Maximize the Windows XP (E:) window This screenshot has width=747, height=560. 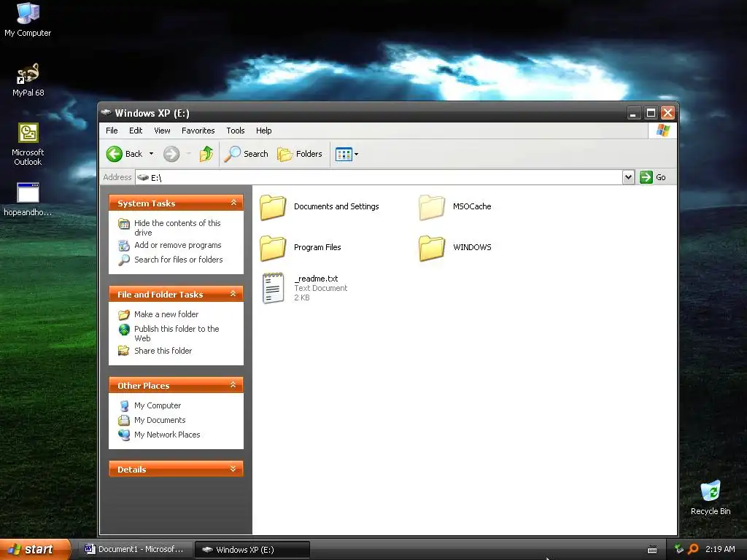[x=650, y=113]
